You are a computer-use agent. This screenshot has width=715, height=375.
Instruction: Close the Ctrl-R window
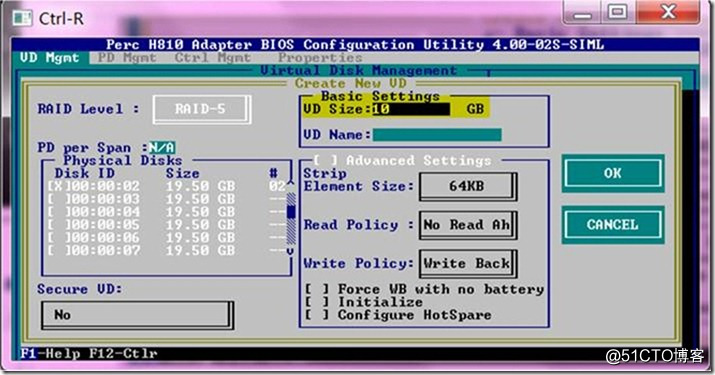click(668, 12)
